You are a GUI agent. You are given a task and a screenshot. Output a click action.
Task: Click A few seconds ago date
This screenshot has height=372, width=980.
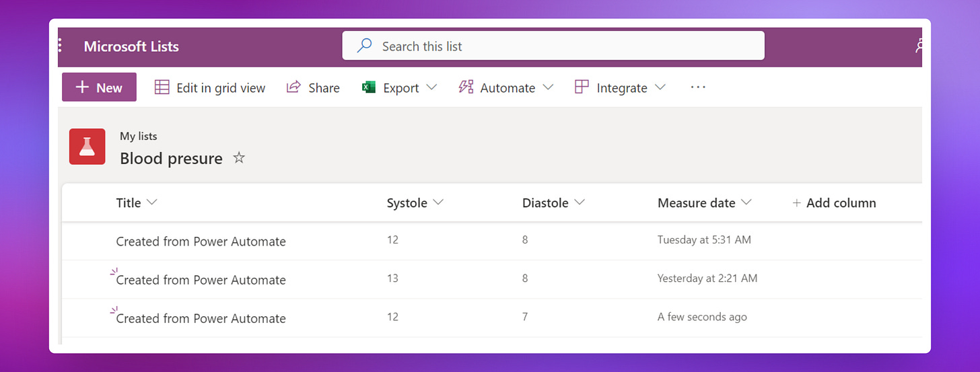[x=702, y=317]
